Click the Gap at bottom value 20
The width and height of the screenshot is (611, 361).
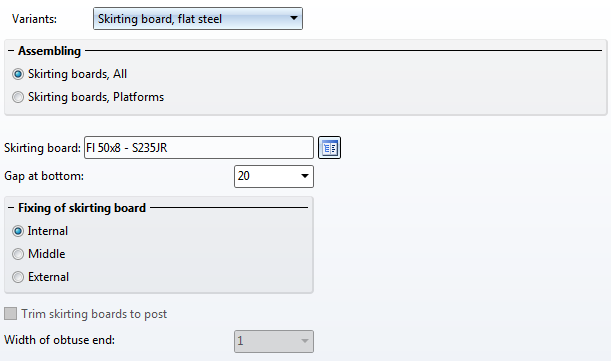(x=244, y=176)
